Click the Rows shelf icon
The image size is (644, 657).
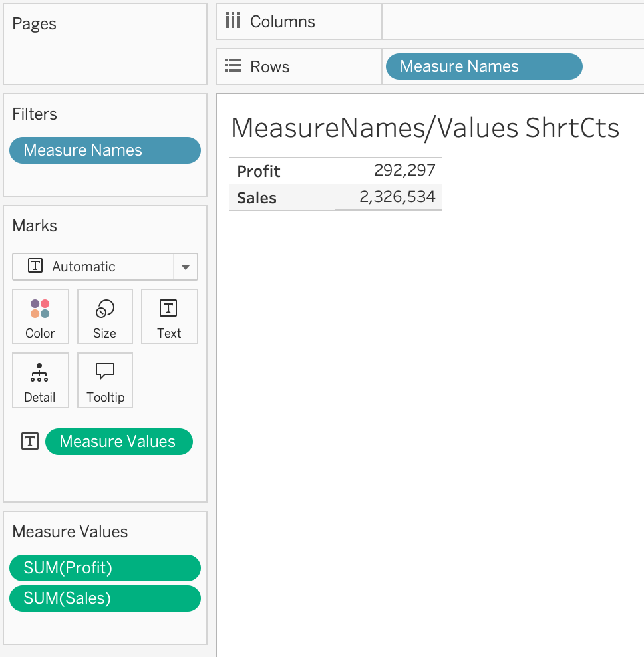233,65
